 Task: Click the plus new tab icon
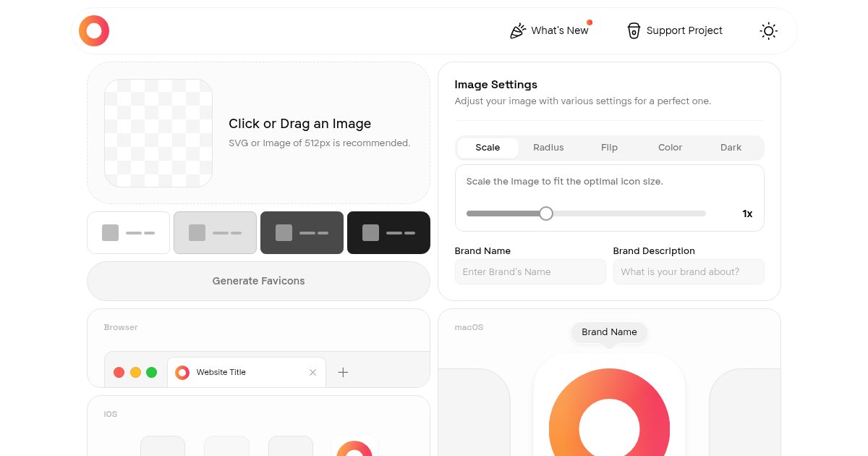[x=343, y=372]
